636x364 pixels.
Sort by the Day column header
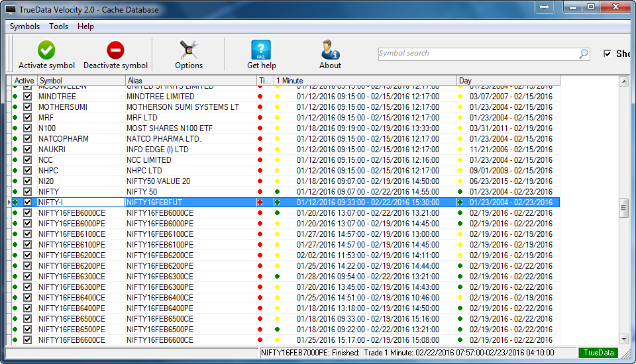508,81
